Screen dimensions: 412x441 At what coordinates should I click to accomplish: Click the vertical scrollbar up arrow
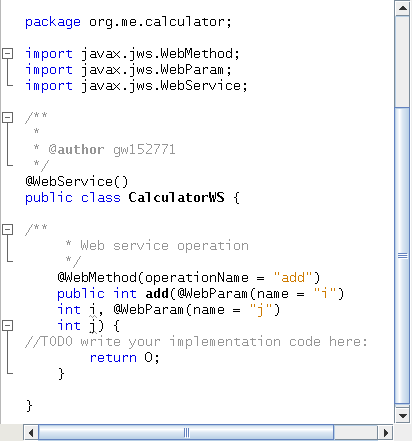(402, 8)
